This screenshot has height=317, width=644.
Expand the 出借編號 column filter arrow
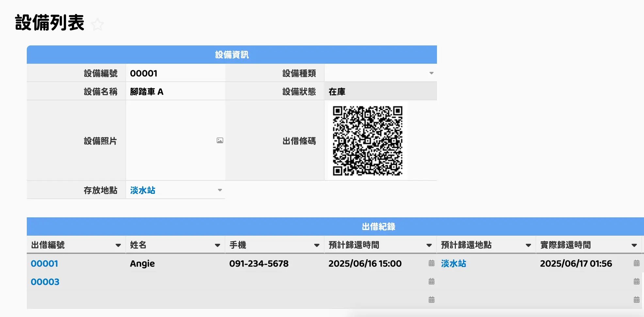118,245
